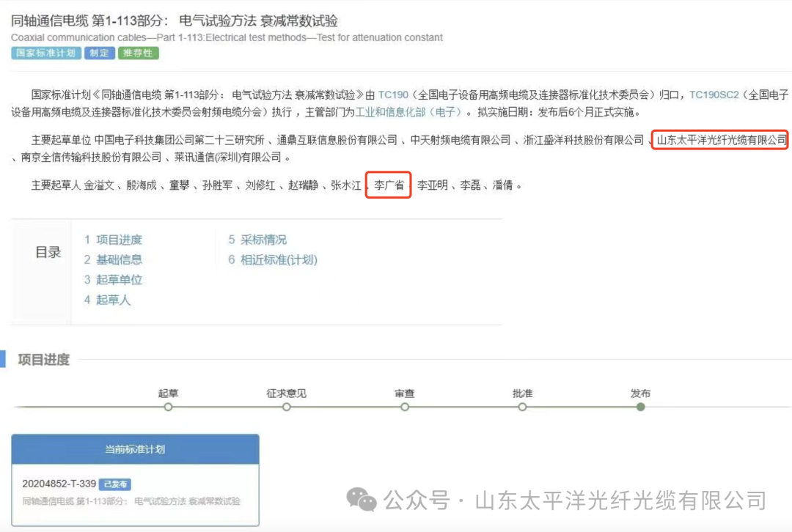Select the filled 发布 stage marker
Screen dimensions: 792x532
pos(640,407)
